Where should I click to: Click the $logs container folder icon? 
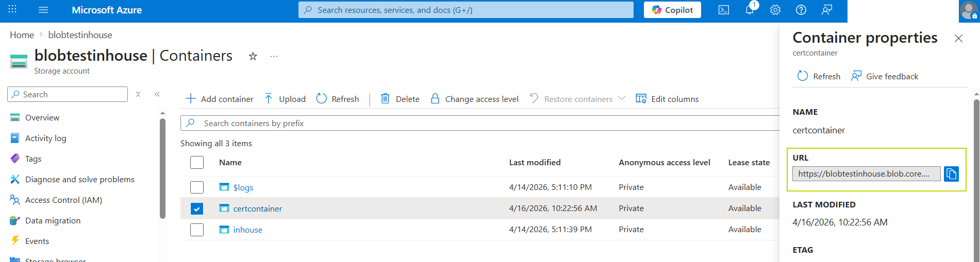click(224, 187)
